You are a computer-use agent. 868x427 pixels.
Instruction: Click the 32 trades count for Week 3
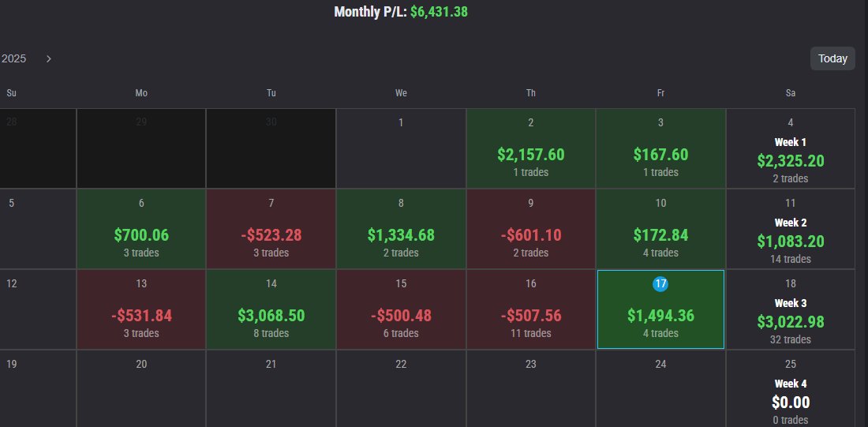coord(791,339)
